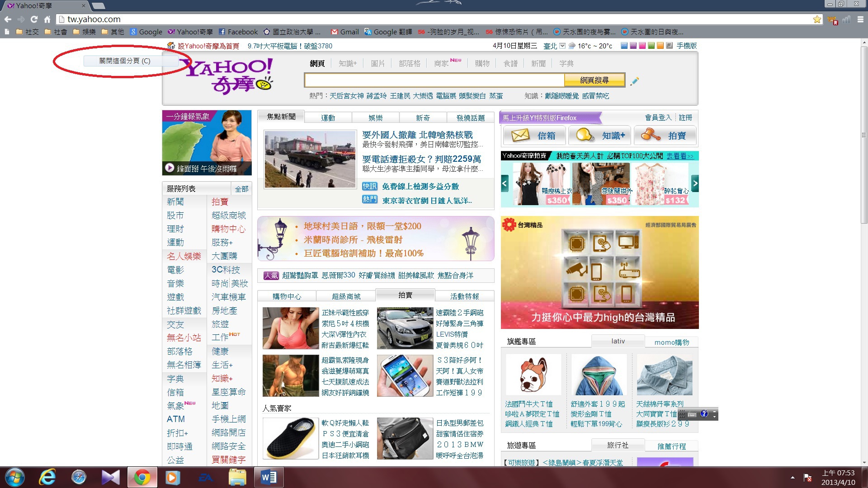Play the weather forecast video
This screenshot has width=868, height=488.
tap(170, 168)
